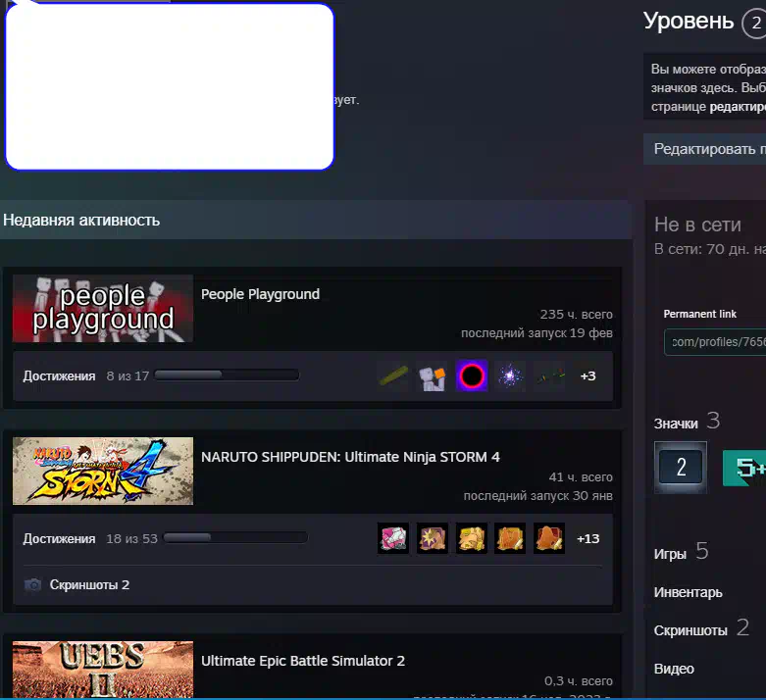Image resolution: width=766 pixels, height=700 pixels.
Task: Click the Редактировать профиль button
Action: click(704, 149)
